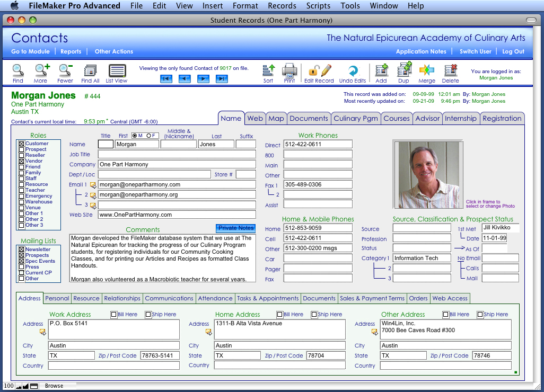The image size is (544, 392).
Task: Click the Merge icon
Action: [427, 70]
